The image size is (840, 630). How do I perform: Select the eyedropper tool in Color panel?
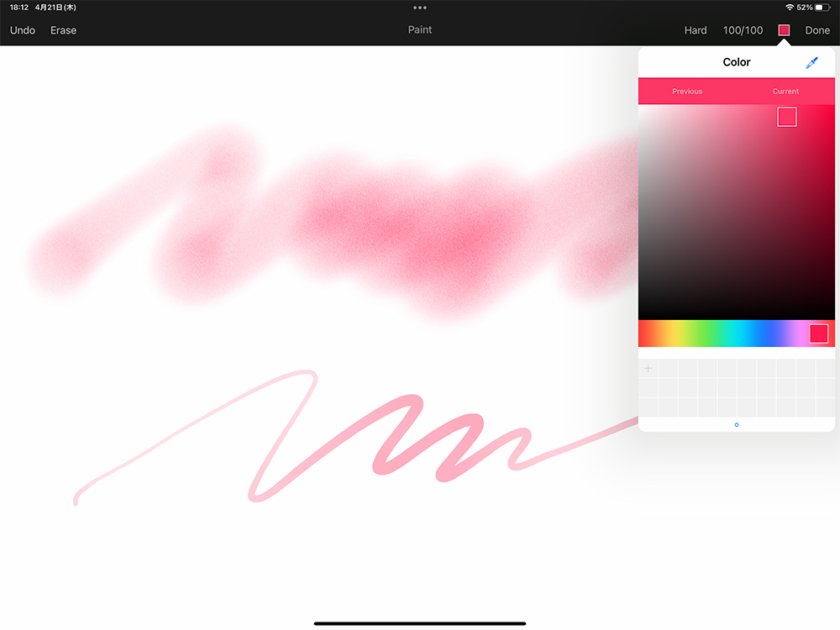(811, 63)
